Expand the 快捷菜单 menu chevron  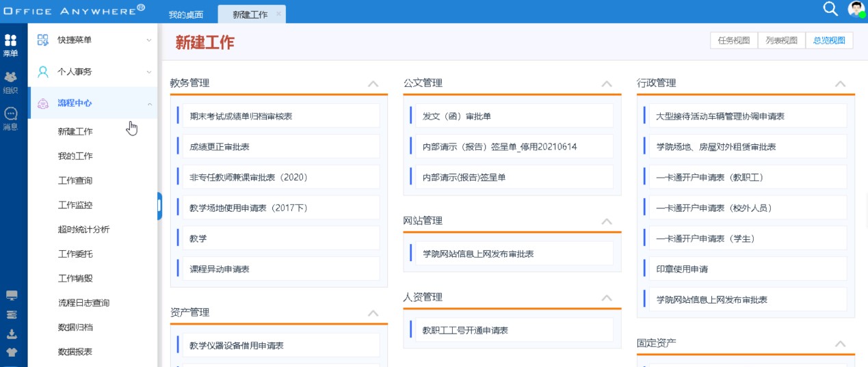[148, 40]
